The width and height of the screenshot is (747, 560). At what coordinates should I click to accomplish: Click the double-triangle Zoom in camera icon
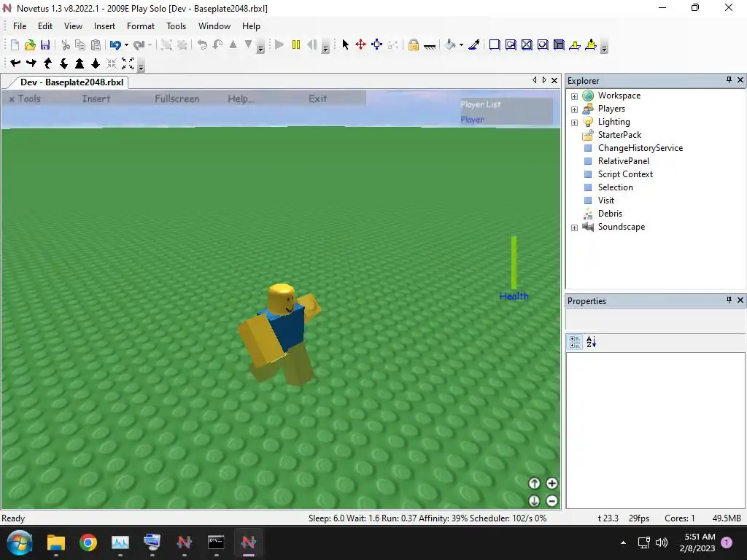pyautogui.click(x=80, y=63)
